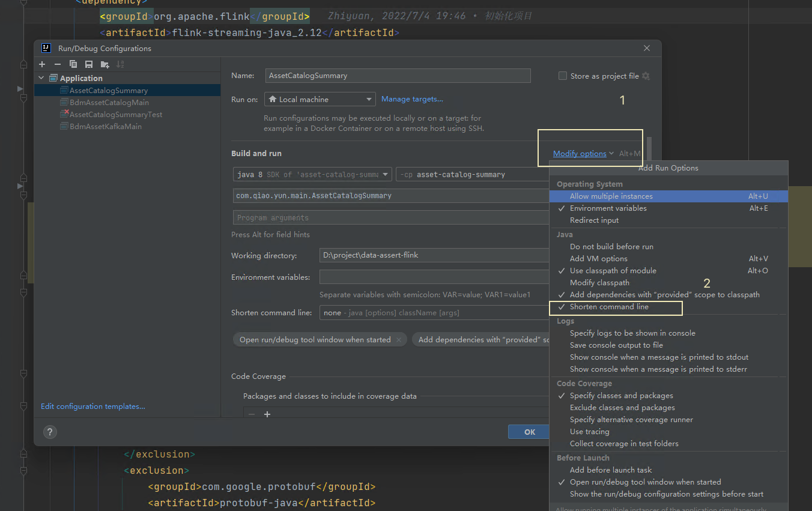This screenshot has width=812, height=511.
Task: Add a new run configuration
Action: click(41, 64)
